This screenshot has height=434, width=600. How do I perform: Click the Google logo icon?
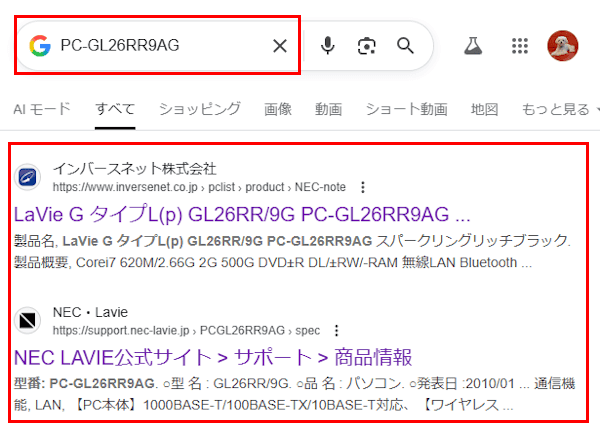coord(40,46)
